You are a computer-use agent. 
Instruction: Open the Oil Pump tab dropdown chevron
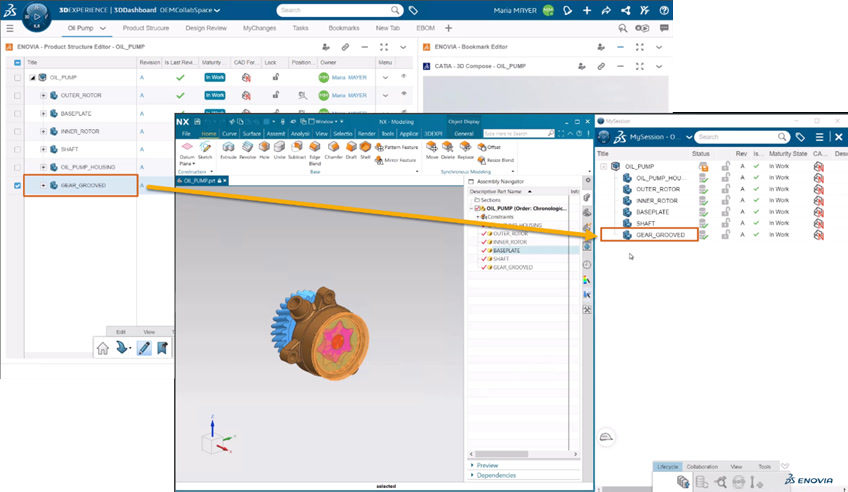tap(103, 28)
